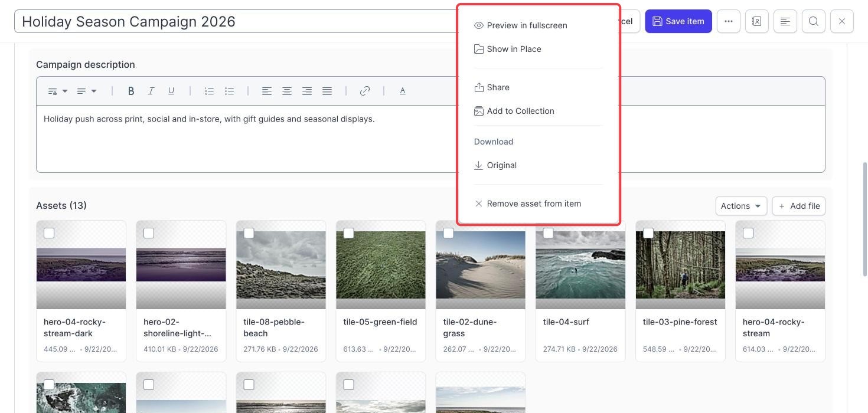This screenshot has height=413, width=868.
Task: Open the more options ellipsis menu
Action: click(729, 21)
